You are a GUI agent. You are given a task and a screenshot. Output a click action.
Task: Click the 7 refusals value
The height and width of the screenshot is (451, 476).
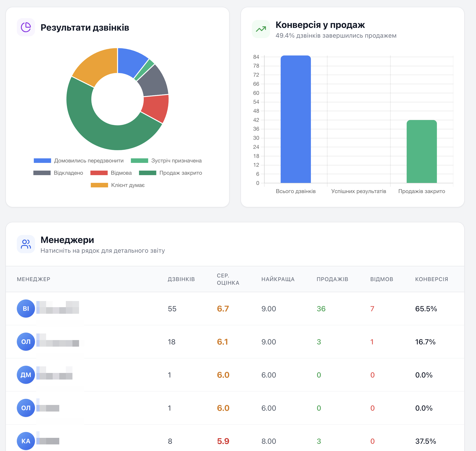click(x=372, y=309)
